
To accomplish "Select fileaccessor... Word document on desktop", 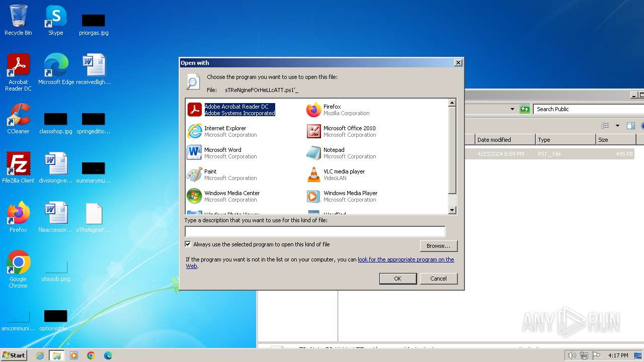I will pos(56,217).
